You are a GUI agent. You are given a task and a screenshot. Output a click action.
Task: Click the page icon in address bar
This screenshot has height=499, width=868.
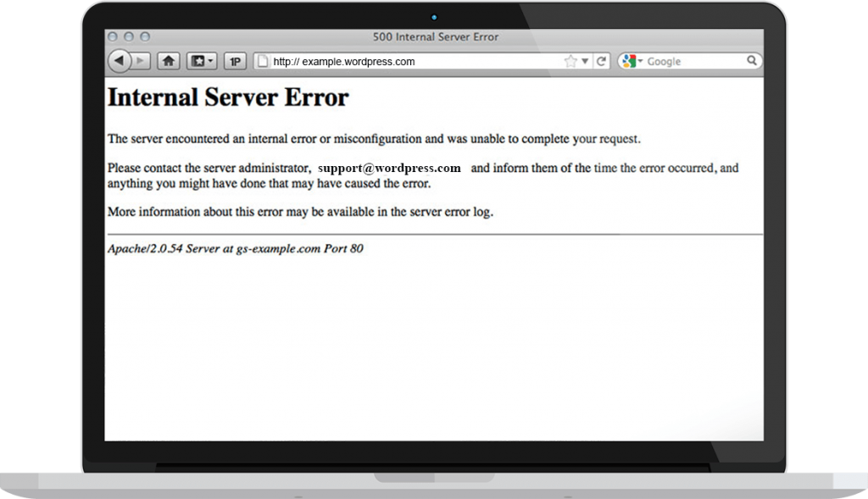click(263, 61)
